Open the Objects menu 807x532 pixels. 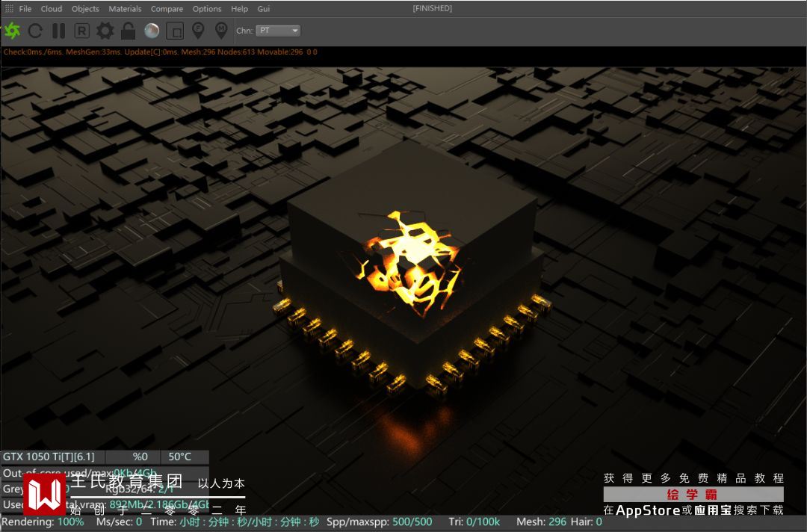(x=85, y=9)
